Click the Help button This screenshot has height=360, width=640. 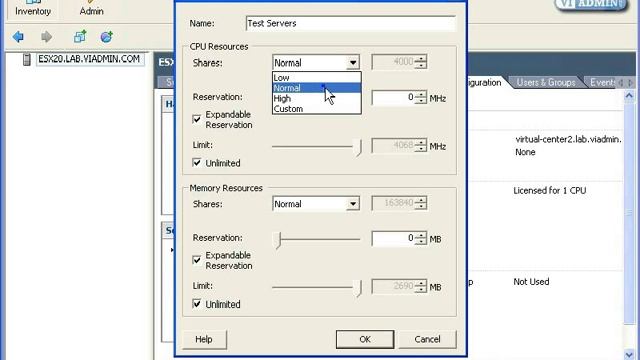204,339
